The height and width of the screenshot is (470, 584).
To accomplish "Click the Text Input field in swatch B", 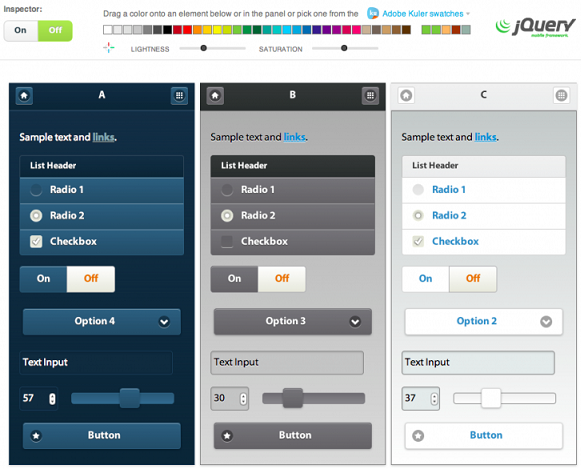I will pos(287,362).
